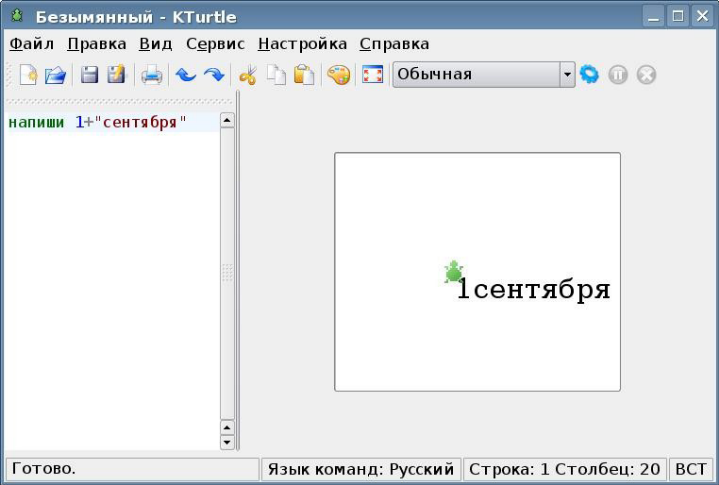
Task: Run the script with blue execute button
Action: [590, 75]
